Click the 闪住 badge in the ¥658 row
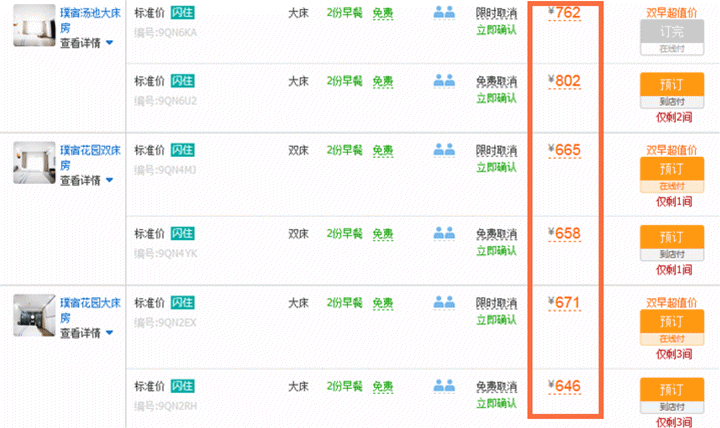 (182, 233)
